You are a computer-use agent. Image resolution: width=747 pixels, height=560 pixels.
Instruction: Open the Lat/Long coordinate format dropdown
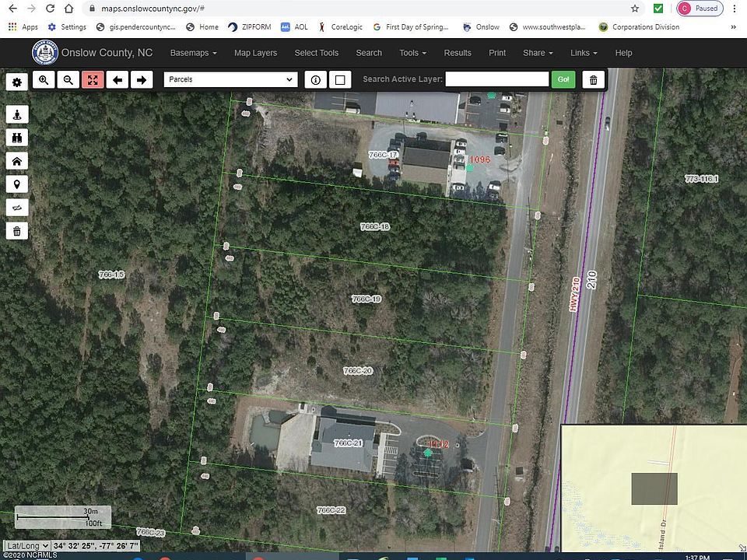point(26,546)
